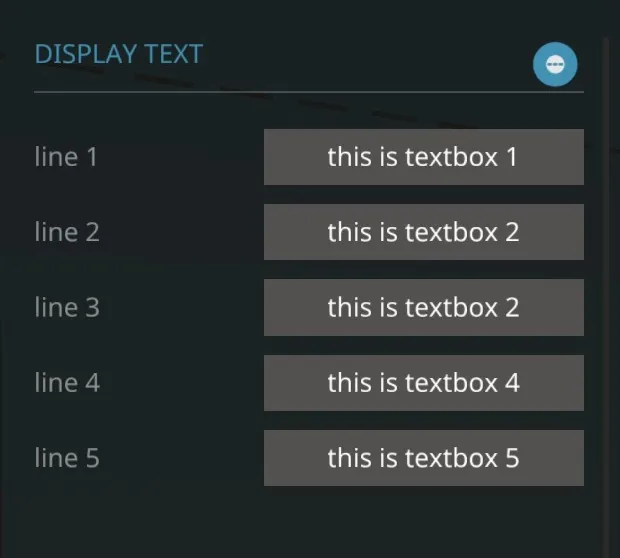Click the 'this is textbox 4' field
This screenshot has height=558, width=620.
coord(423,382)
